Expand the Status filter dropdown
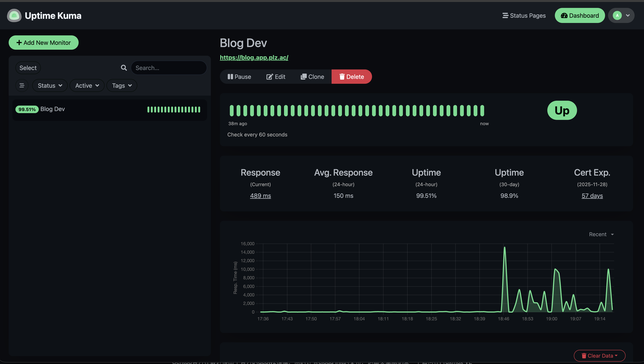Viewport: 644px width, 364px height. (x=50, y=86)
